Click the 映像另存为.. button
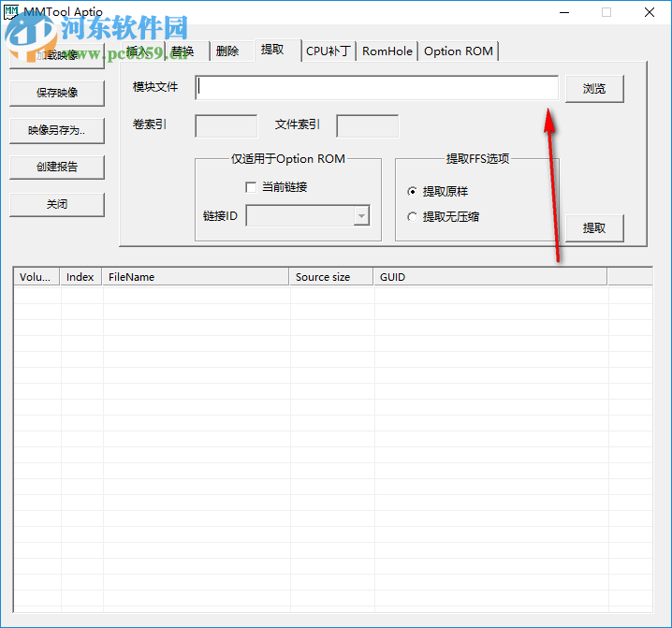Screen dimensions: 672x628 57,130
